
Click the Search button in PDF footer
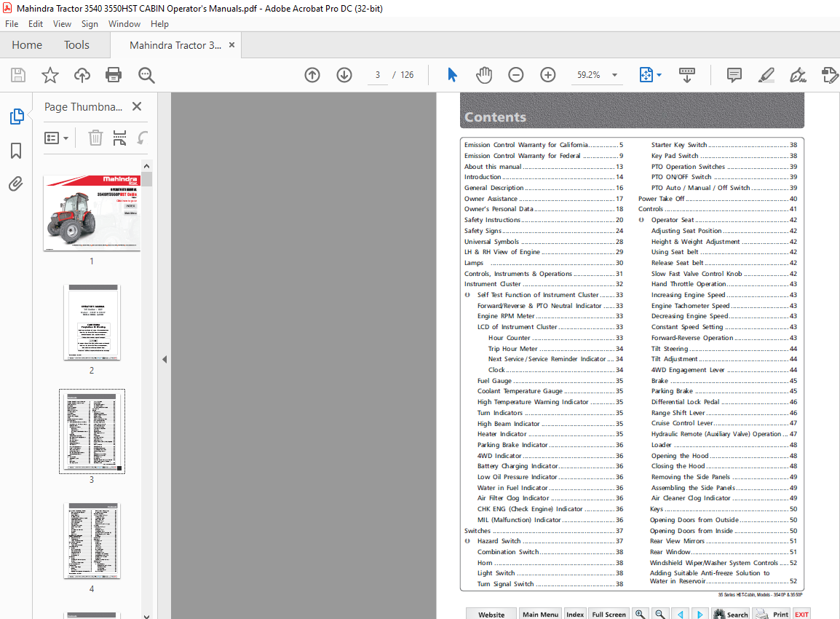tap(731, 614)
